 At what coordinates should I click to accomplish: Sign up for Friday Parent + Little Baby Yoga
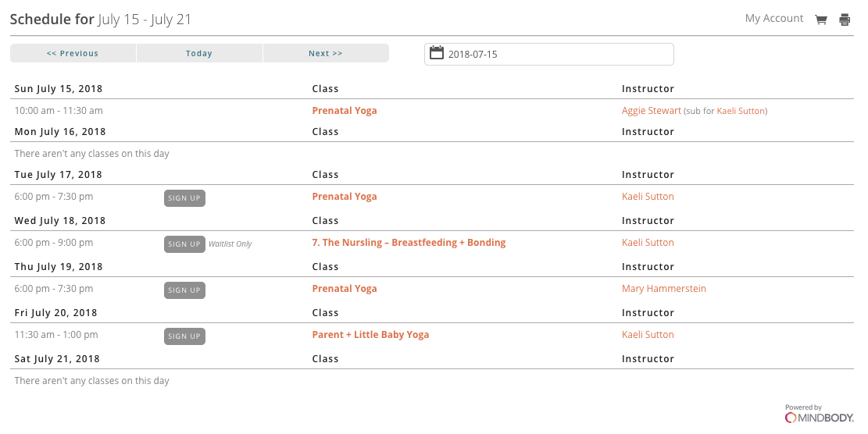pos(184,336)
